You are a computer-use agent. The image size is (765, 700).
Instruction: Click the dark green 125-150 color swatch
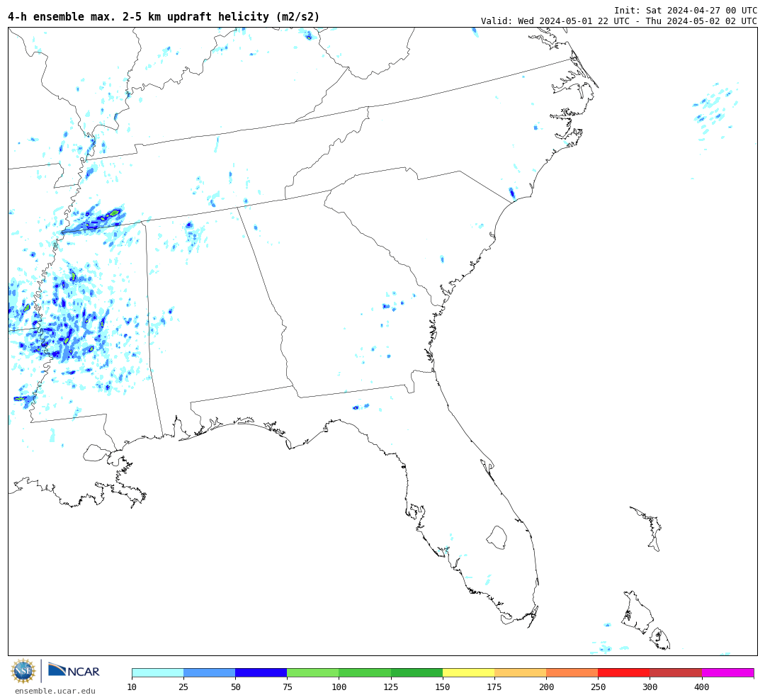click(x=416, y=672)
